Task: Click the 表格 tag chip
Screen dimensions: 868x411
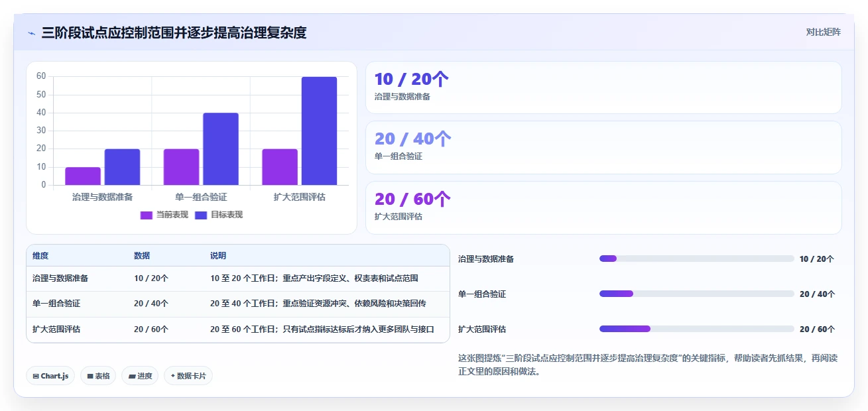Action: [98, 376]
